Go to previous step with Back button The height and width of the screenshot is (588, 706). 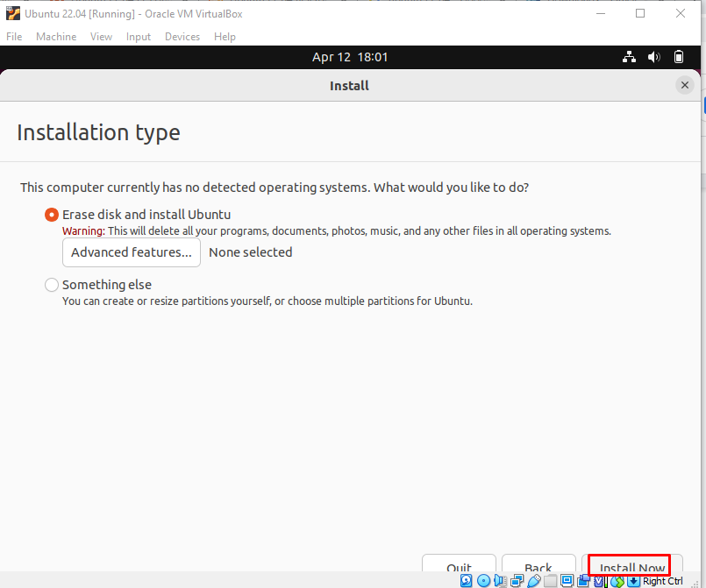538,564
